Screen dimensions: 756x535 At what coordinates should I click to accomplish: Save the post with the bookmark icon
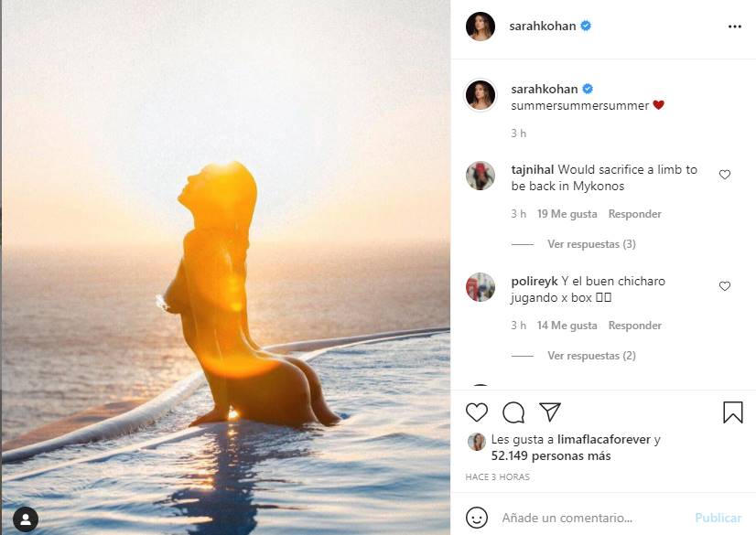733,412
